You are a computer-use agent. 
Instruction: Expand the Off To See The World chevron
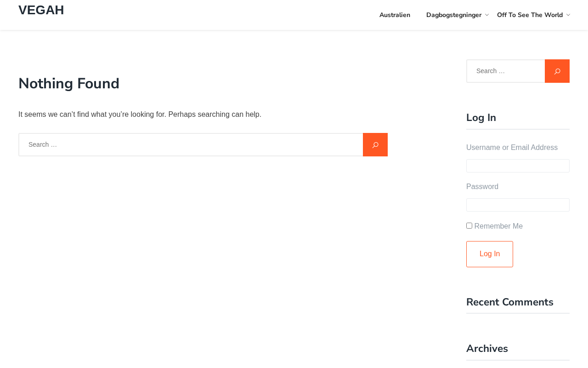click(568, 15)
